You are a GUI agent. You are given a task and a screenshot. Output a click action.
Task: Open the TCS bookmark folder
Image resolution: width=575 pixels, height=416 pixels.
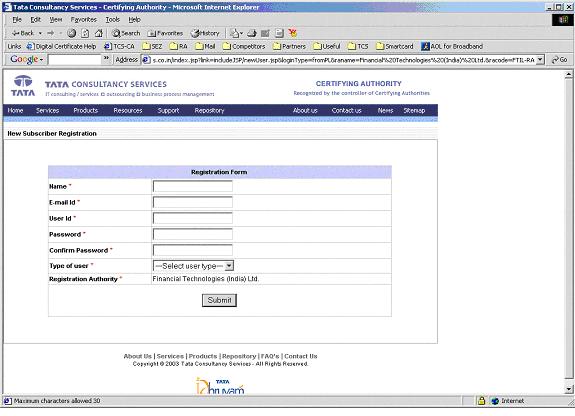[358, 47]
